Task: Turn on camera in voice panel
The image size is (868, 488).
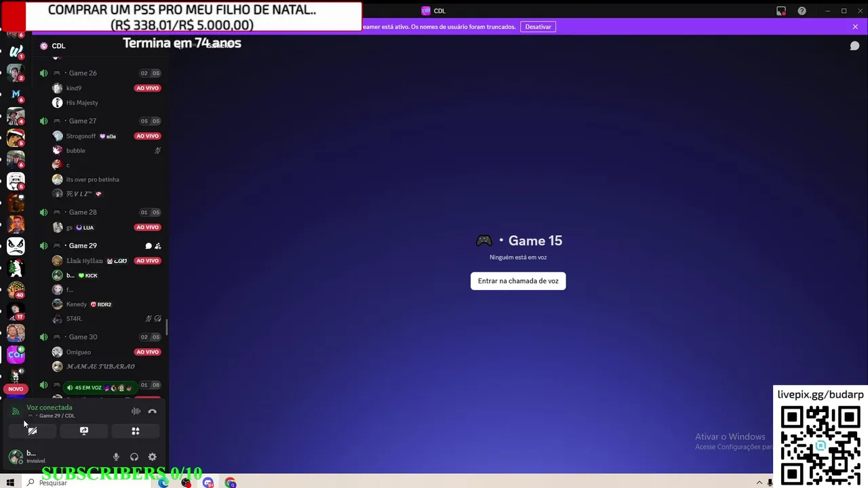Action: [32, 431]
